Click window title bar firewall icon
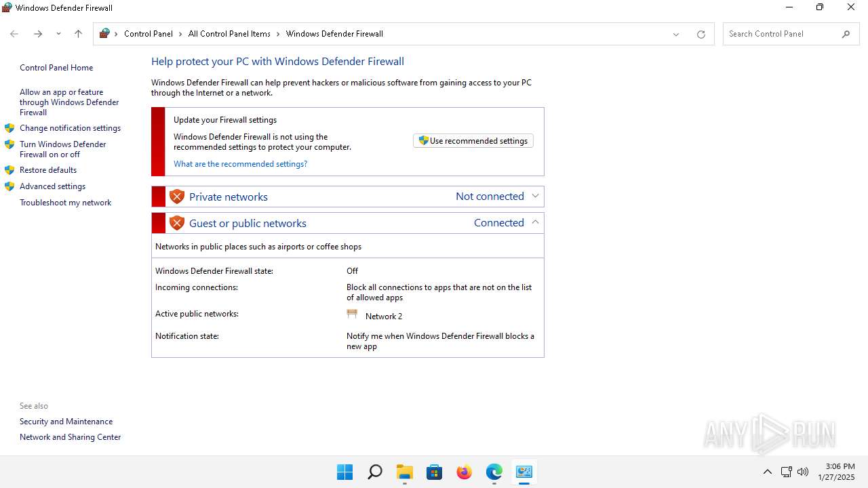 pos(7,7)
